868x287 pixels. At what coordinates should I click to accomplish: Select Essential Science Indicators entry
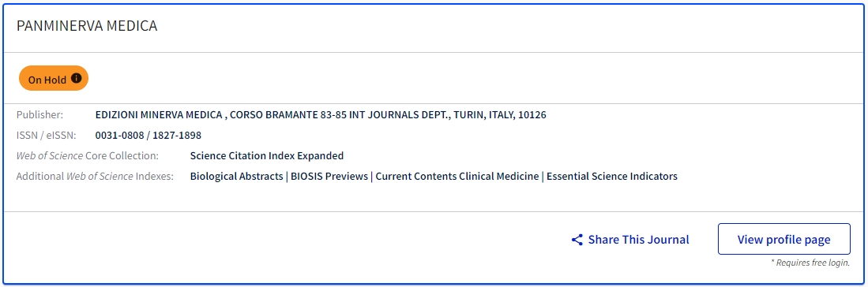tap(611, 177)
